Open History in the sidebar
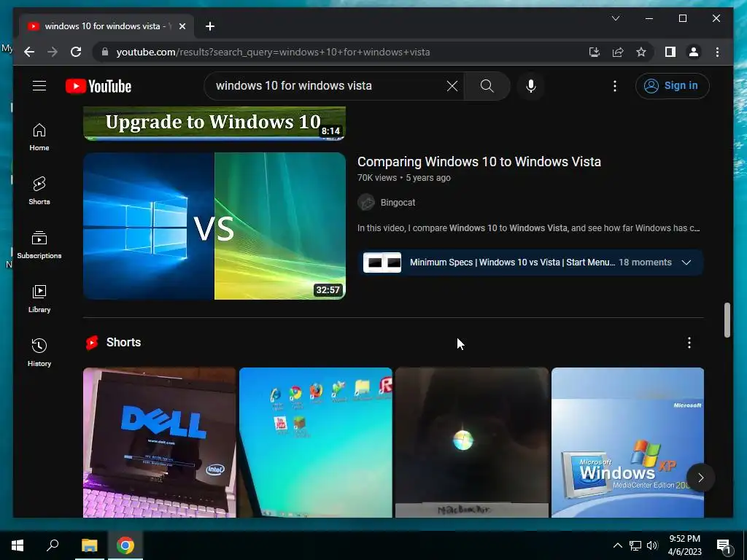Screen dimensions: 747x560 (x=39, y=353)
